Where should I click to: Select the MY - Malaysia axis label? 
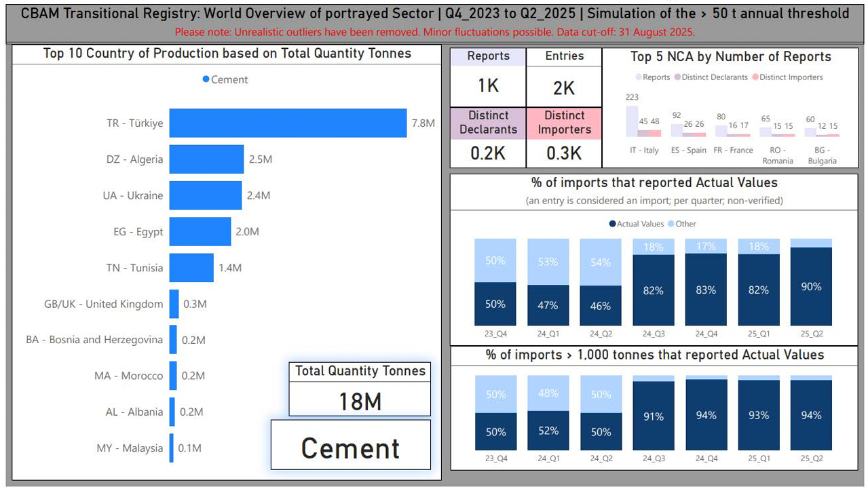(x=129, y=448)
